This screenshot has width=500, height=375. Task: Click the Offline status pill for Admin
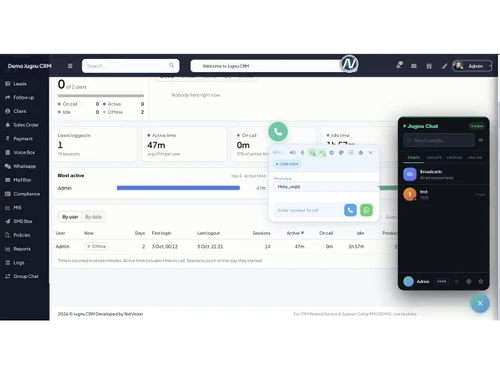96,246
